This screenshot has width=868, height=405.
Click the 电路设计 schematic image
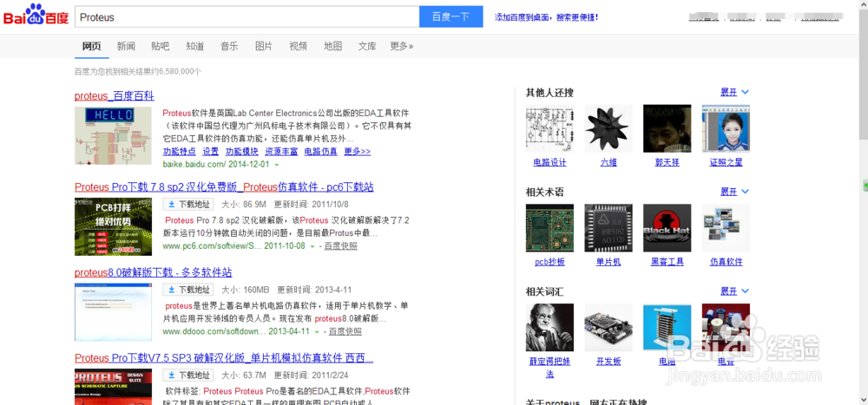pyautogui.click(x=549, y=128)
